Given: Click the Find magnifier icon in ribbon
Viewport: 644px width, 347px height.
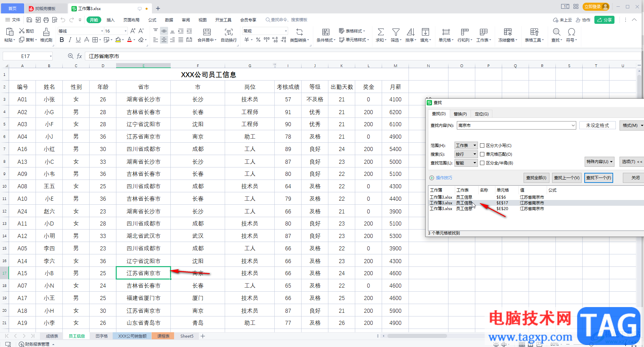Looking at the screenshot, I should coord(556,32).
